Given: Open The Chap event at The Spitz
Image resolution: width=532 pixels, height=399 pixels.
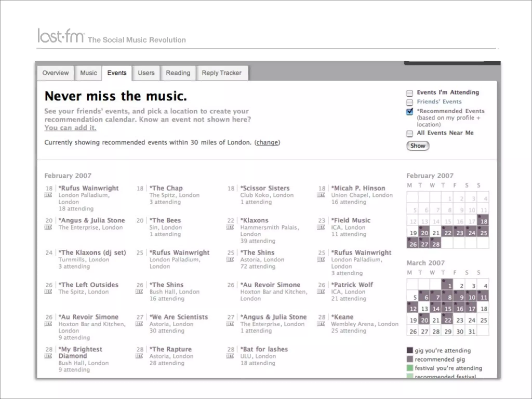Looking at the screenshot, I should click(166, 188).
